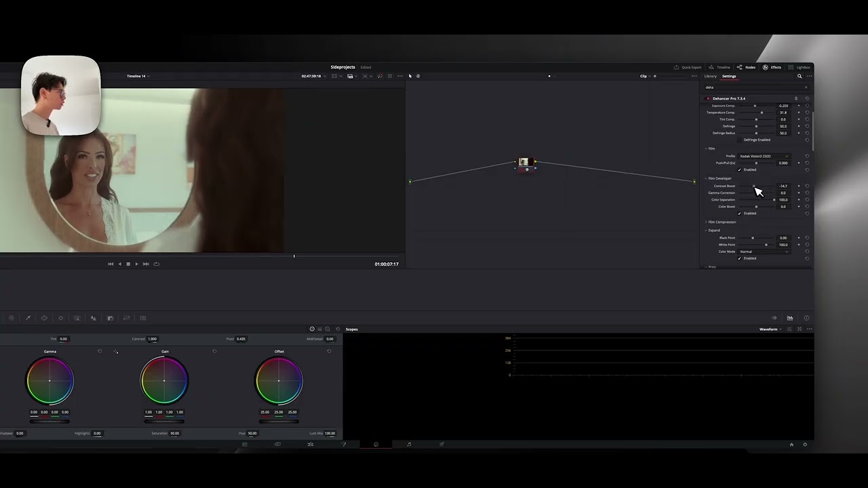Play reverse in the viewer
This screenshot has height=488, width=868.
[120, 264]
